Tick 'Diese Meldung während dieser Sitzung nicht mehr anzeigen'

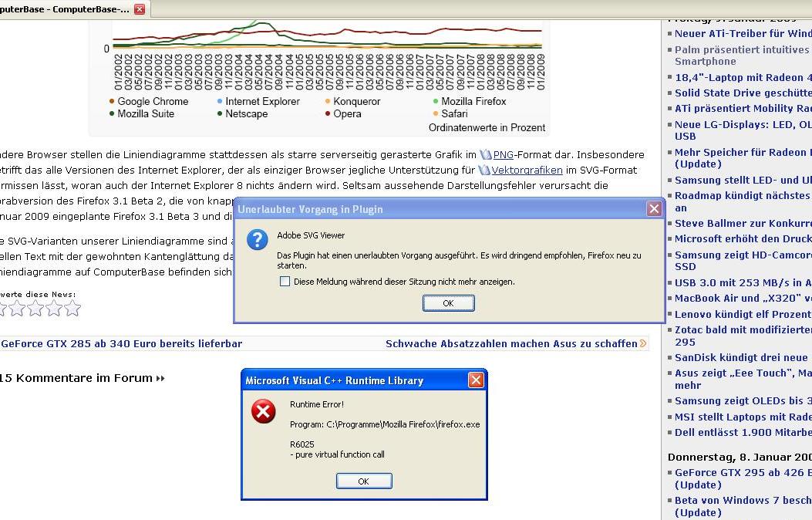click(x=285, y=282)
